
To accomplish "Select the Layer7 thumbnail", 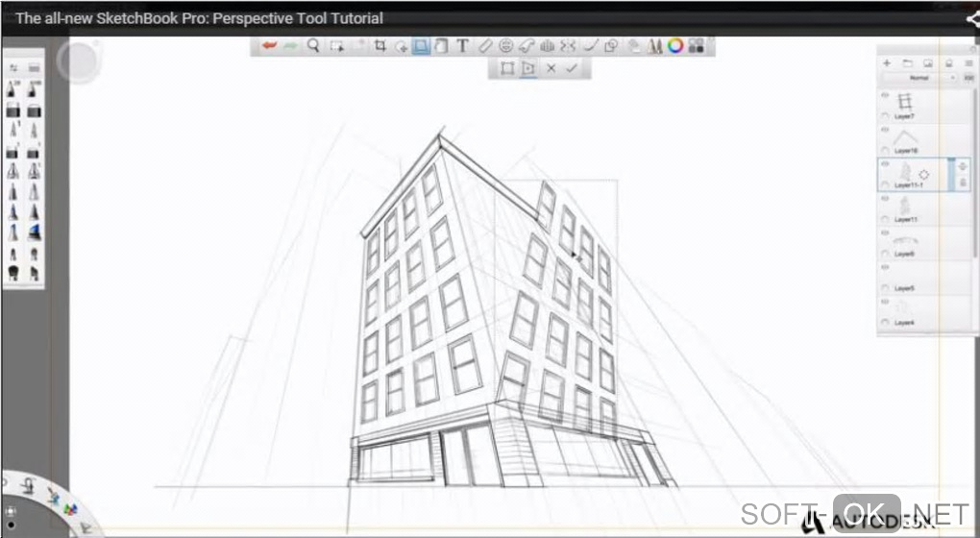I will [x=905, y=102].
